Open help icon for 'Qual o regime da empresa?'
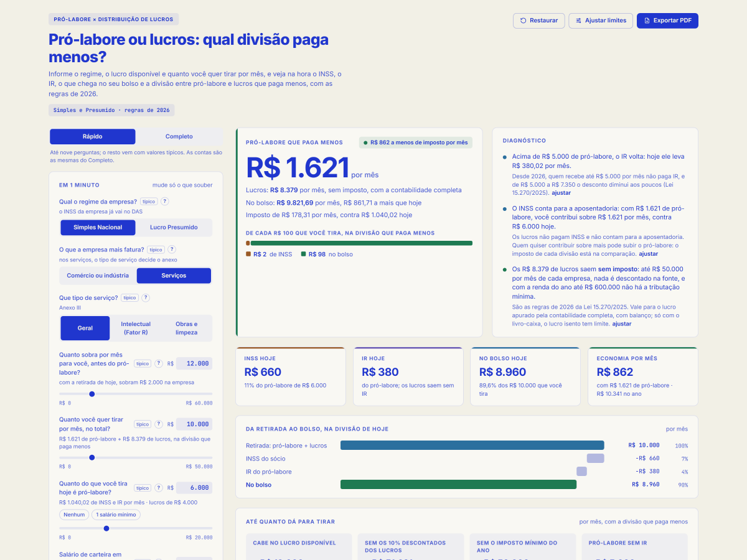747x560 pixels. [x=165, y=202]
